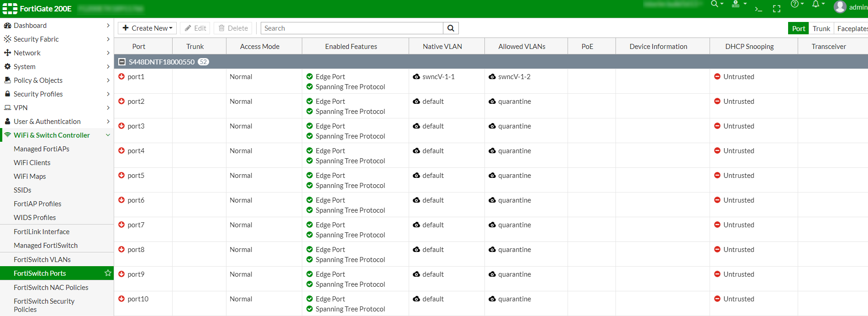868x316 pixels.
Task: Click the Dashboard gauge icon in sidebar
Action: pos(7,26)
